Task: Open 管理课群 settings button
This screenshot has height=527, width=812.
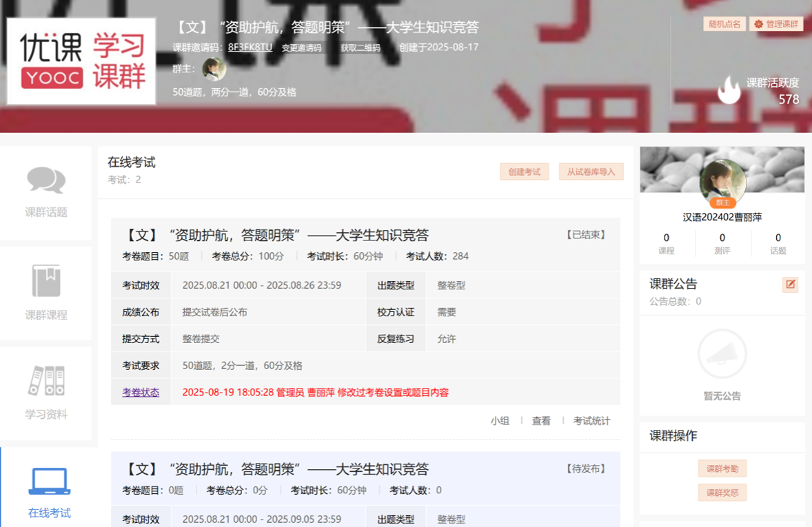Action: point(776,24)
